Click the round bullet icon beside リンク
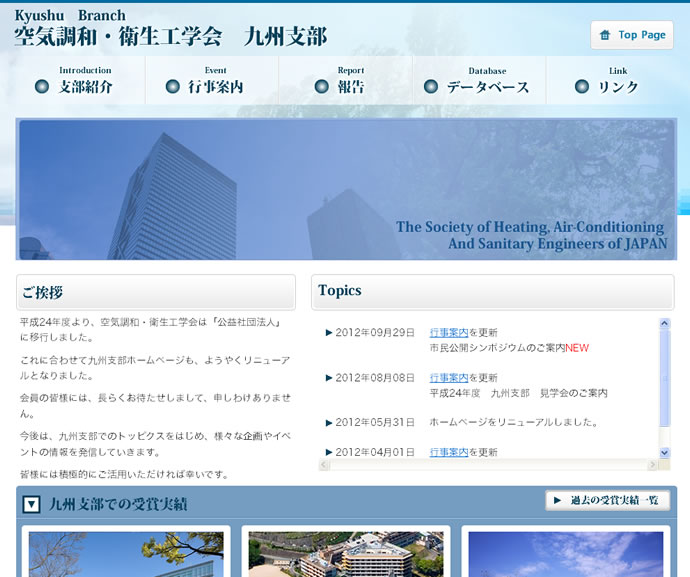 coord(581,87)
